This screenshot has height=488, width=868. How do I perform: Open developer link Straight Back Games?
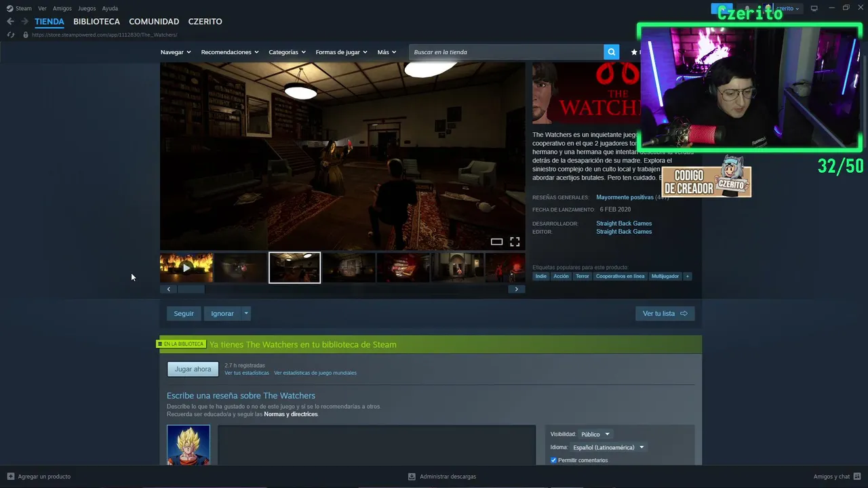tap(624, 224)
